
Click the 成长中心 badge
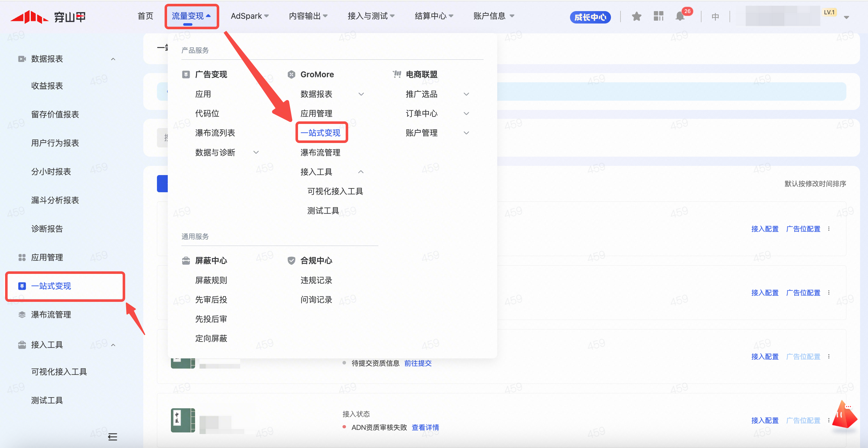tap(590, 17)
